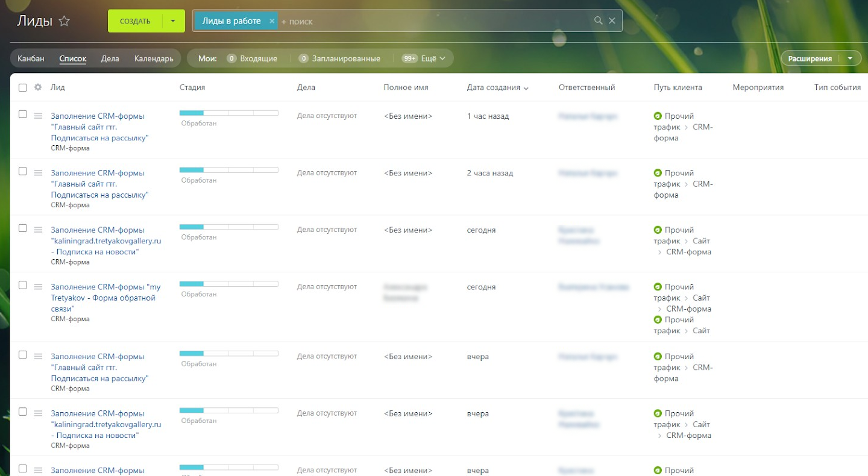Open the Расширения dropdown arrow
Image resolution: width=868 pixels, height=476 pixels.
[x=850, y=58]
